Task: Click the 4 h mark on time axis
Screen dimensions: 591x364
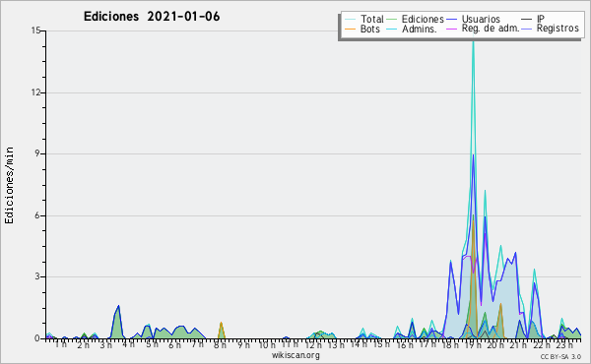Action: pos(128,344)
